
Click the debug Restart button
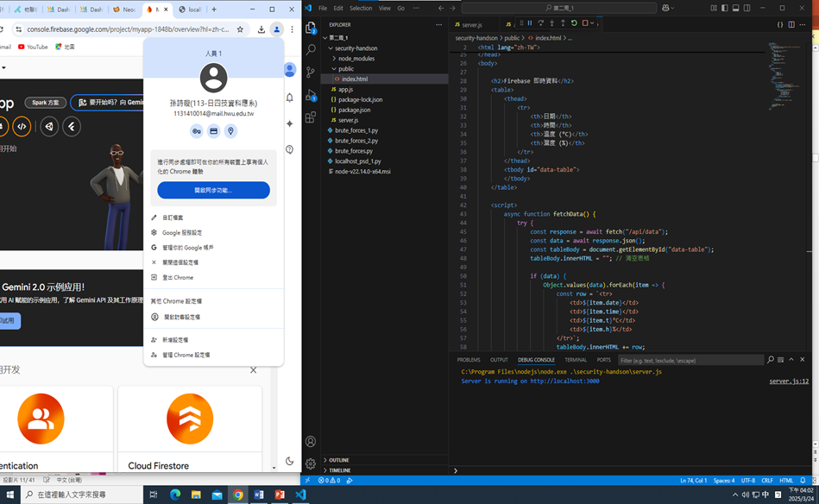pos(574,23)
